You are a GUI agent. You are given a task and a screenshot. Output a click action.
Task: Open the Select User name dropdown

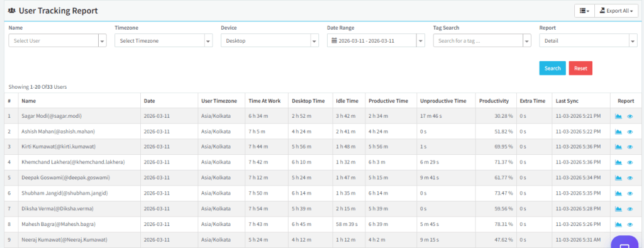point(57,41)
